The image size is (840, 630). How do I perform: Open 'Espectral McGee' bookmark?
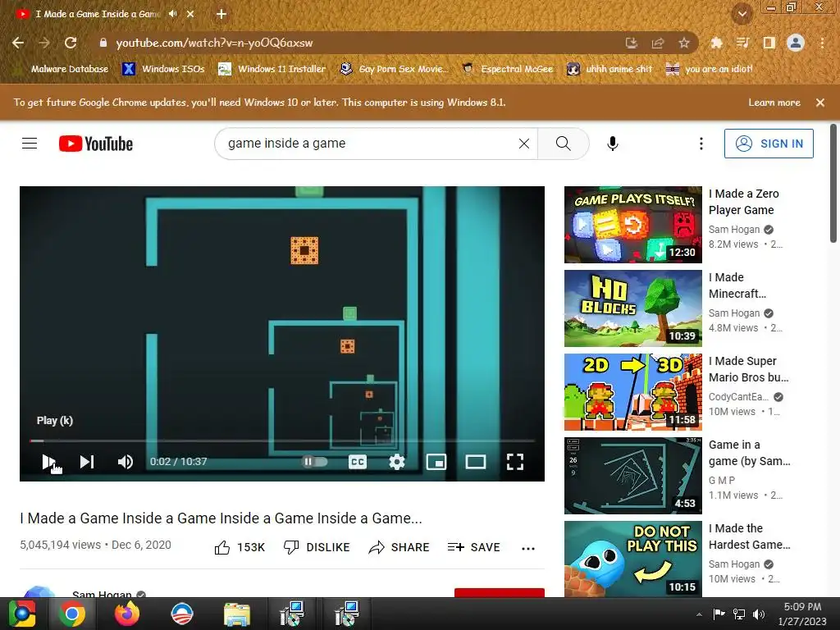507,69
